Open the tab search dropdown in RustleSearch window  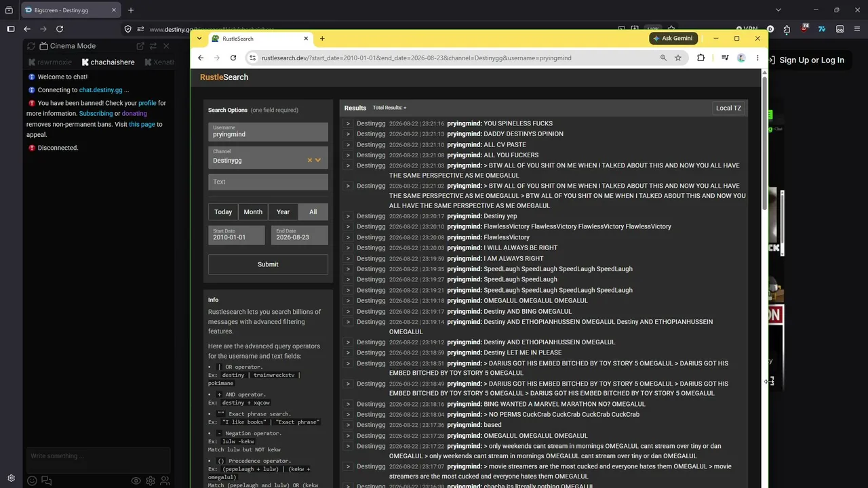point(199,39)
